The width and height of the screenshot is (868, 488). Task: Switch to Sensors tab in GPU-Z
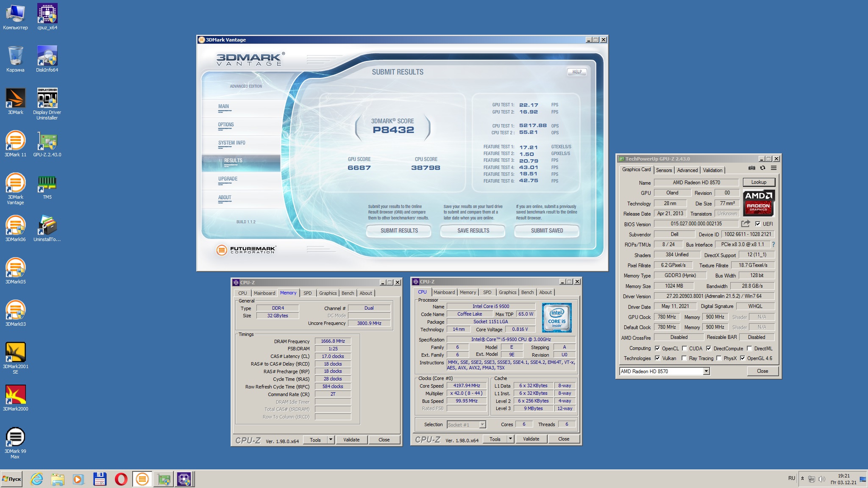(664, 170)
